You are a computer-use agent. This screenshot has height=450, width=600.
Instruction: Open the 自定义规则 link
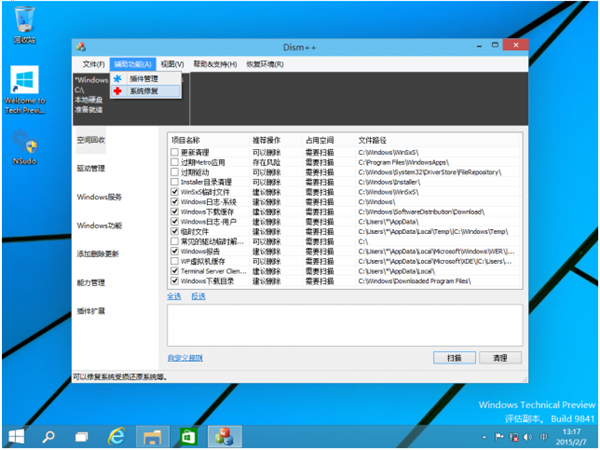[185, 358]
